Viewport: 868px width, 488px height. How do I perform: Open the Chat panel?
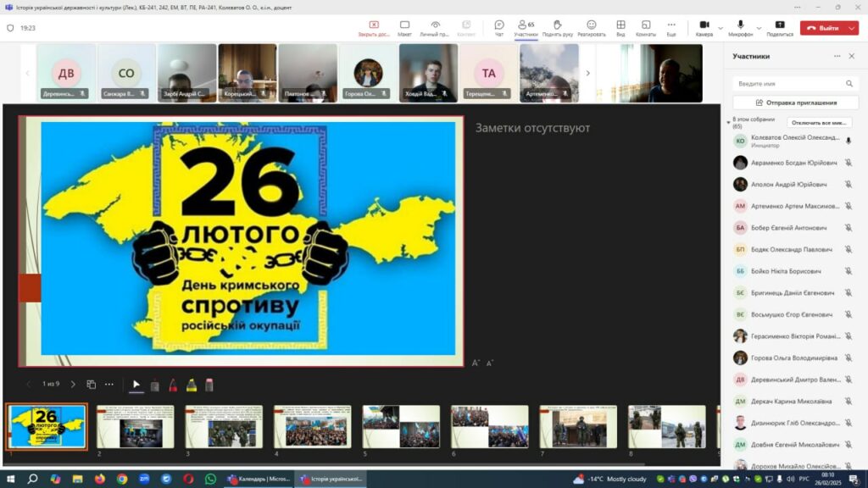pos(499,27)
